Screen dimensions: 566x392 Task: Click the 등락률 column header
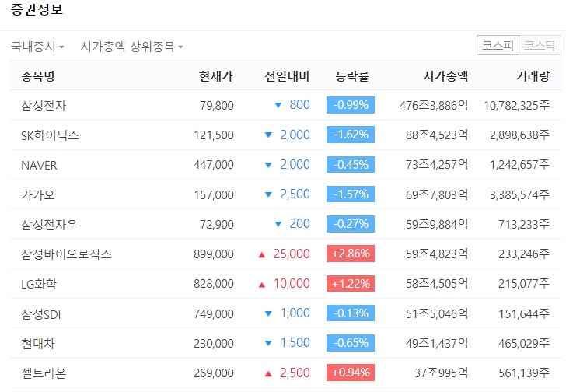(352, 75)
